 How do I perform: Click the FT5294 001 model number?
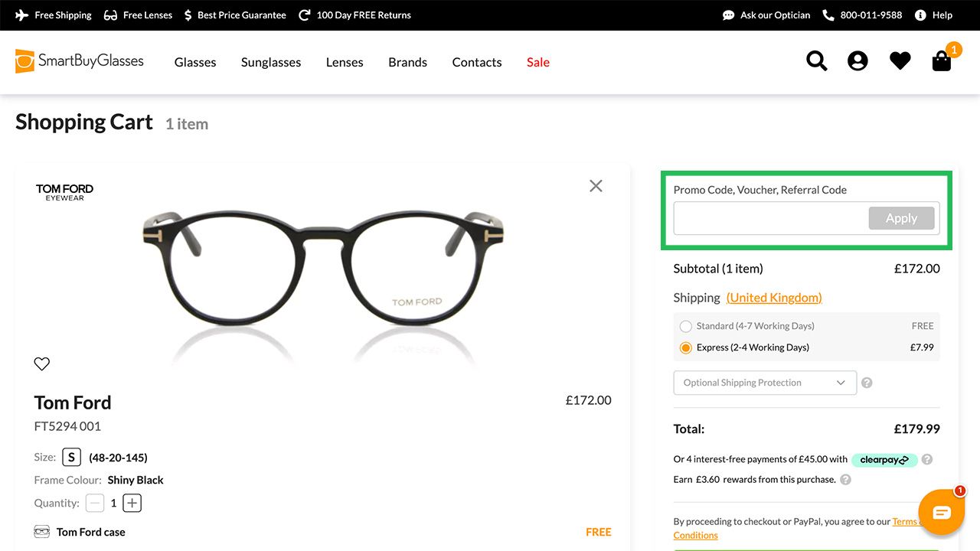point(67,426)
